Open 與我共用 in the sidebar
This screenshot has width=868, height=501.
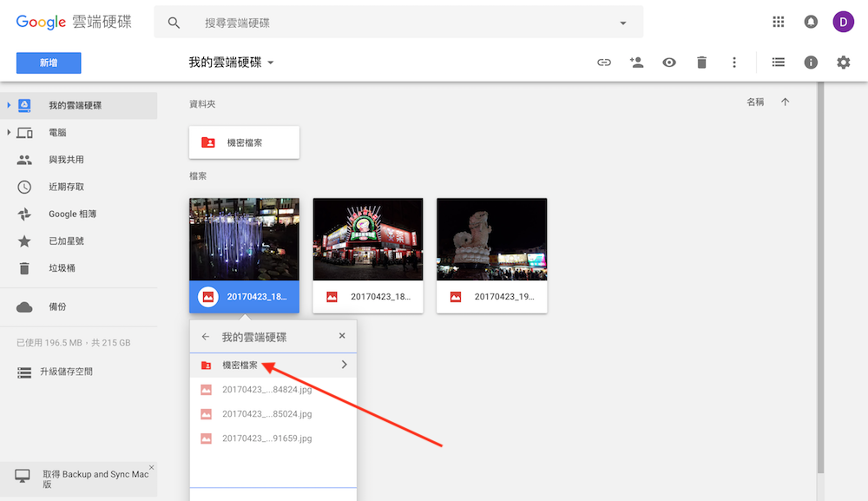66,160
